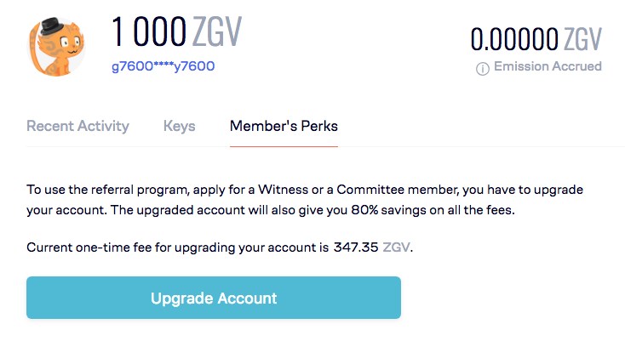Click the info icon beside Emission Accrued

[x=482, y=69]
